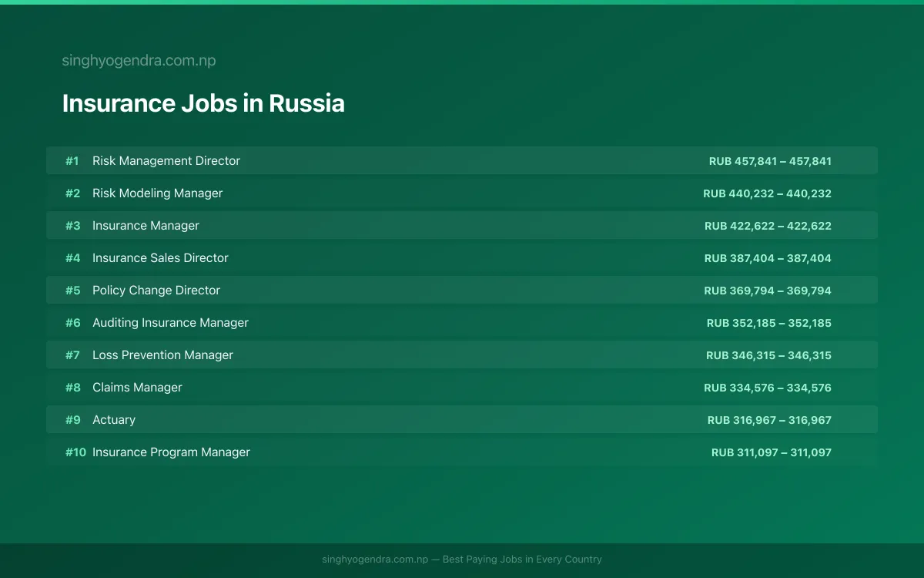This screenshot has height=578, width=924.
Task: Click rank number #2
Action: [x=72, y=193]
